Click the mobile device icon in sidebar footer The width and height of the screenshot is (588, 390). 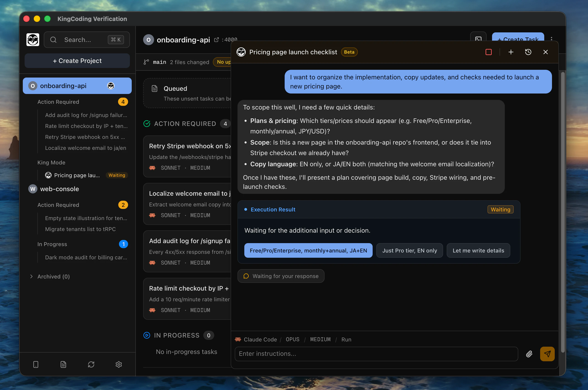pyautogui.click(x=36, y=364)
